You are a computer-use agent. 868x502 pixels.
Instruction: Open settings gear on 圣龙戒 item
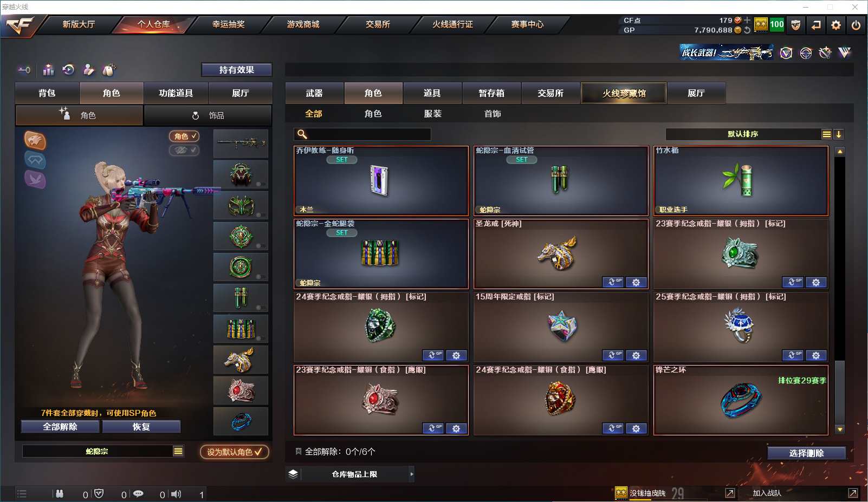click(636, 282)
